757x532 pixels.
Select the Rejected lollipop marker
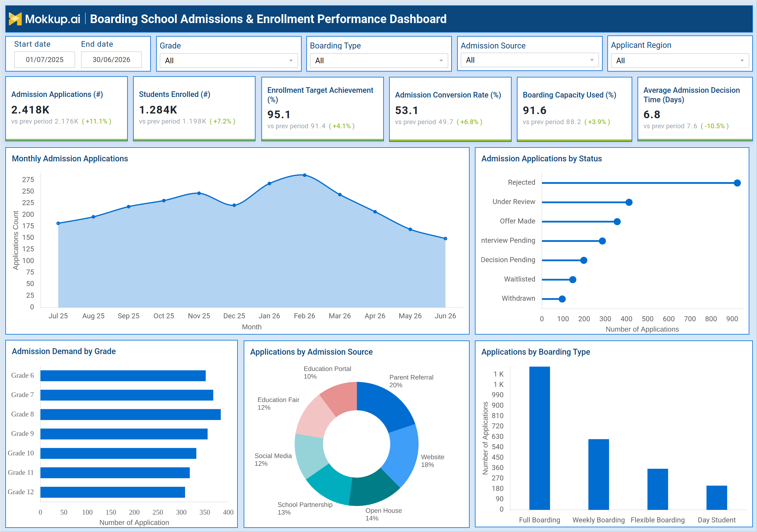pos(737,183)
